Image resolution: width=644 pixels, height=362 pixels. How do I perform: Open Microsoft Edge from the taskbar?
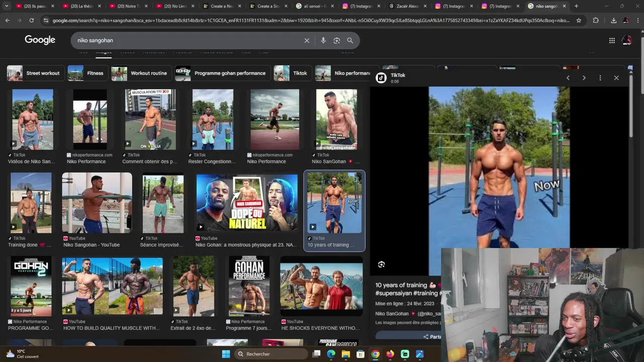coord(331,354)
